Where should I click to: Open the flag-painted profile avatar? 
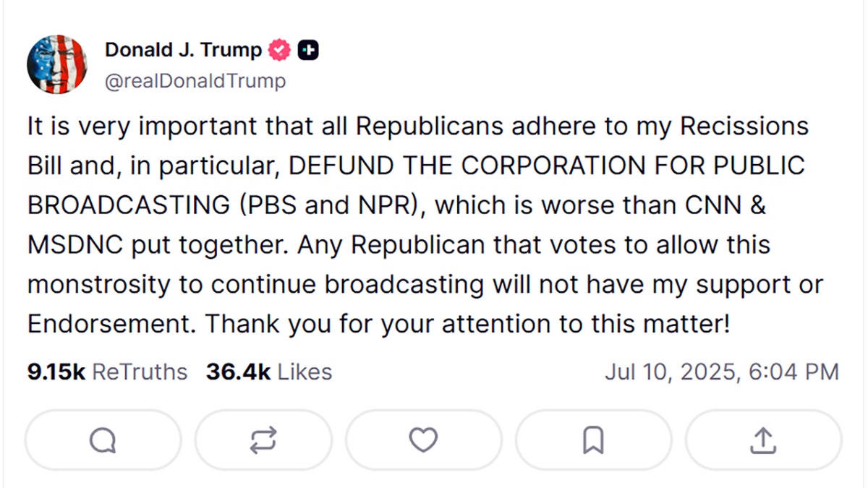pyautogui.click(x=57, y=64)
